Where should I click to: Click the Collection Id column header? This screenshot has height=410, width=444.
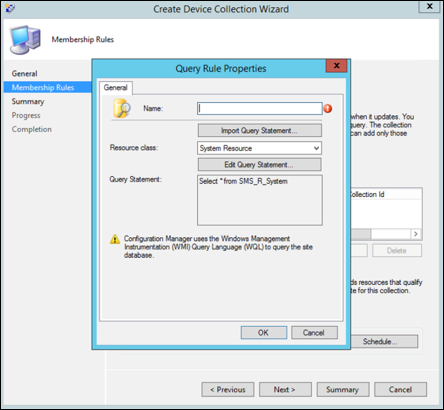(x=386, y=194)
